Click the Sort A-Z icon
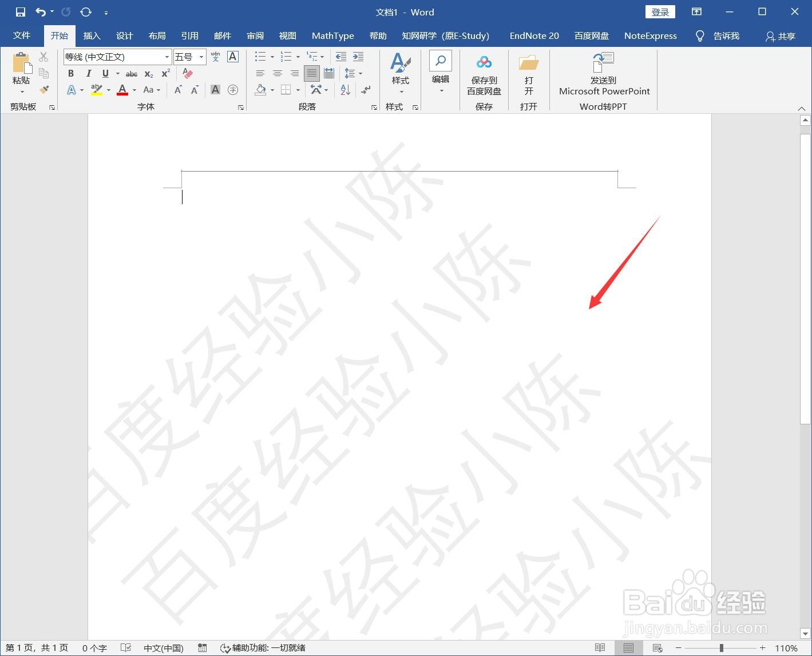 pos(345,90)
